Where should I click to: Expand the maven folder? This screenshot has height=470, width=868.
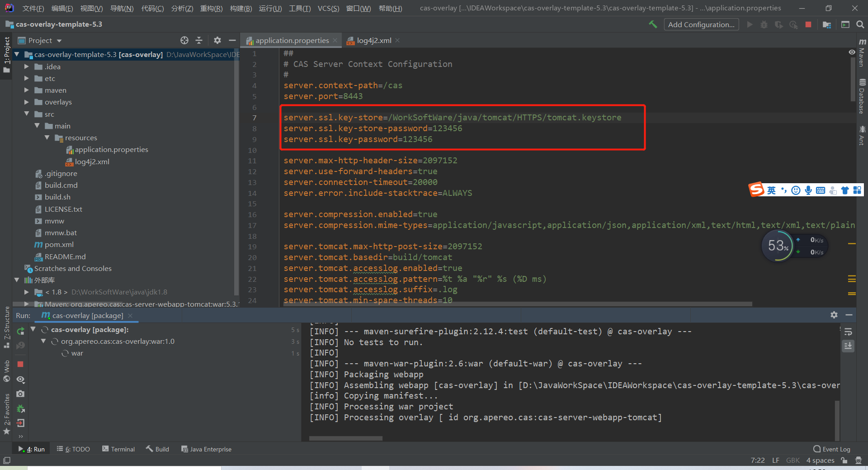coord(27,90)
